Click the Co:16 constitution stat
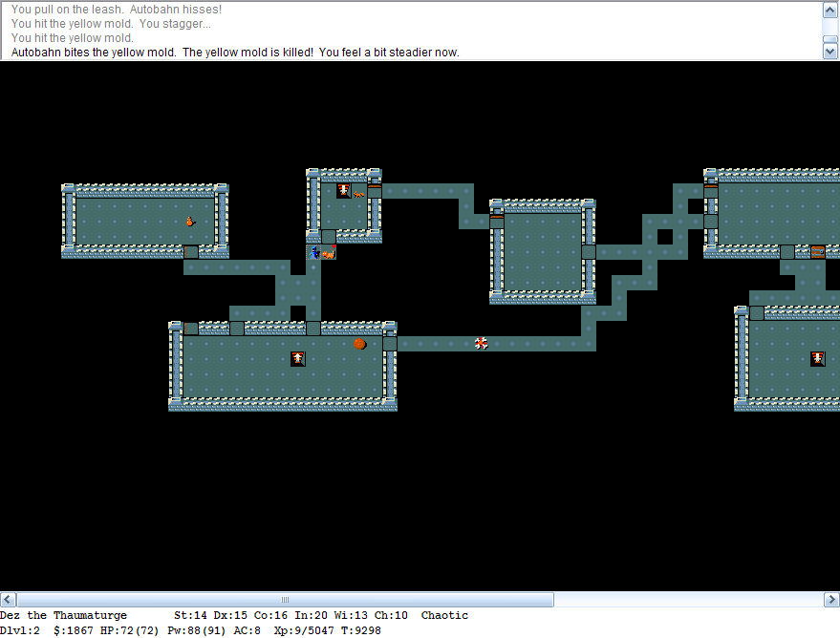Viewport: 840px width, 638px height. (270, 615)
